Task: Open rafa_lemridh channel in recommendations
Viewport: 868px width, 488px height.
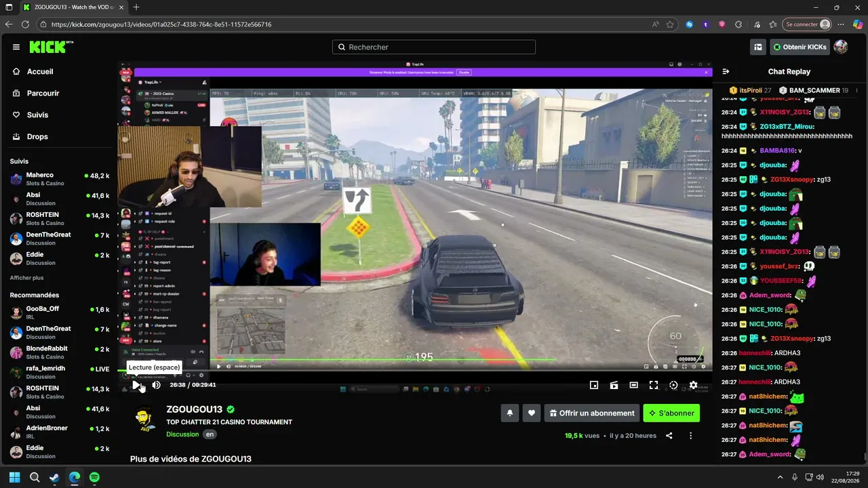Action: [60, 372]
